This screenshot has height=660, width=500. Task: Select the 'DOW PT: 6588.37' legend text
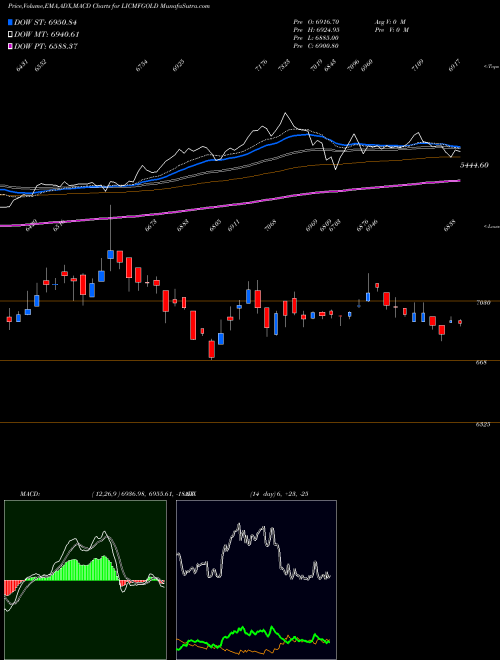tap(45, 46)
